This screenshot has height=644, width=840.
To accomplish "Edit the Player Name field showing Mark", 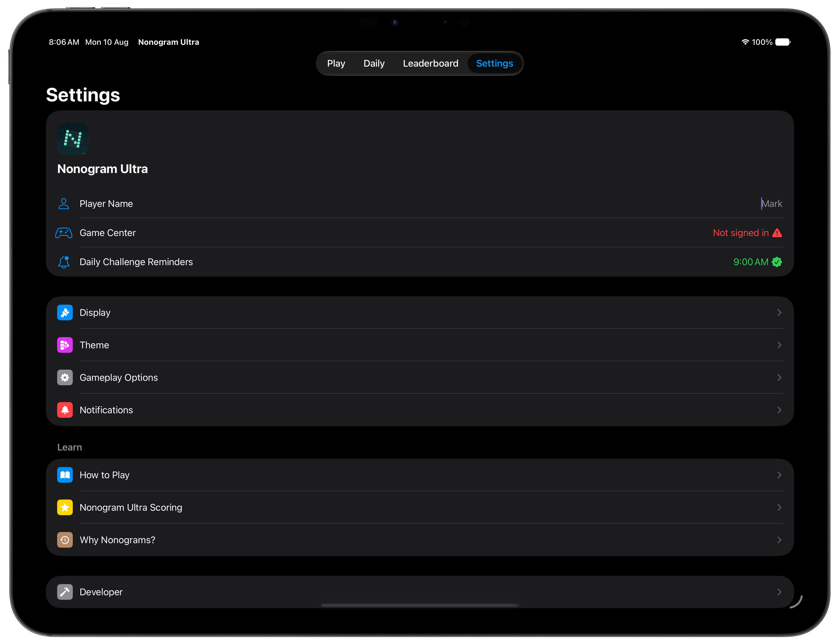I will tap(771, 204).
